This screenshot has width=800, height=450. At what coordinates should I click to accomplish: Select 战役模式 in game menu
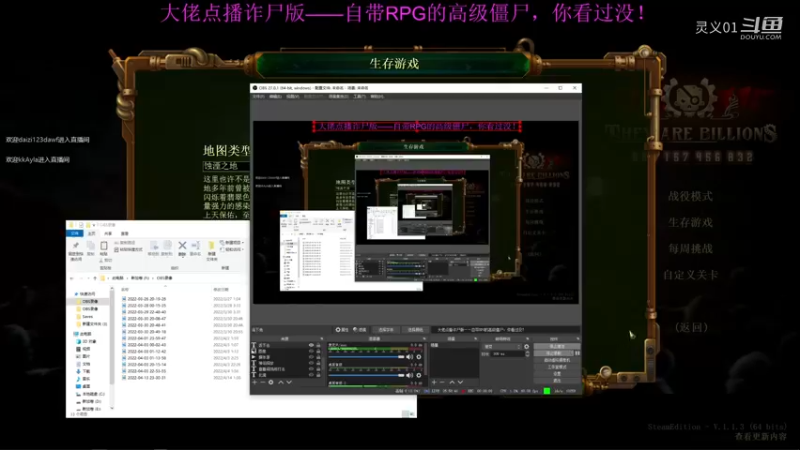coord(690,196)
